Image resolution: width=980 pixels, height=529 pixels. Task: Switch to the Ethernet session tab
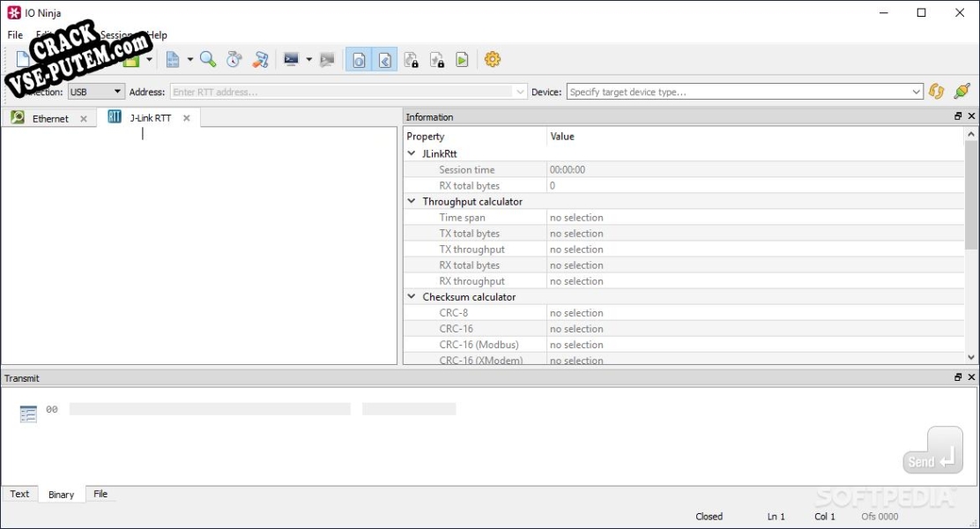(x=49, y=118)
